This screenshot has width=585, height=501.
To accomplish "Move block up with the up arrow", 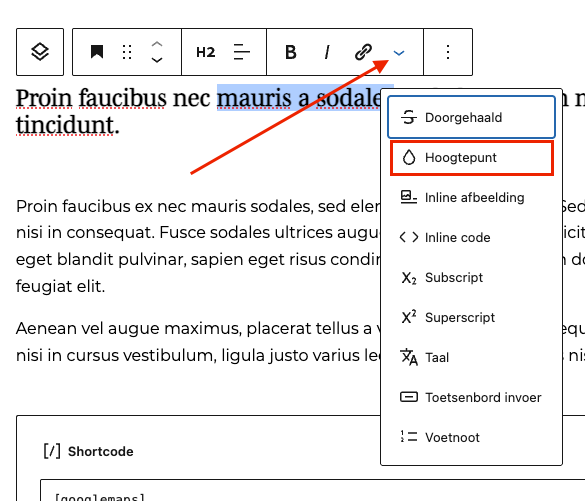I will 157,44.
